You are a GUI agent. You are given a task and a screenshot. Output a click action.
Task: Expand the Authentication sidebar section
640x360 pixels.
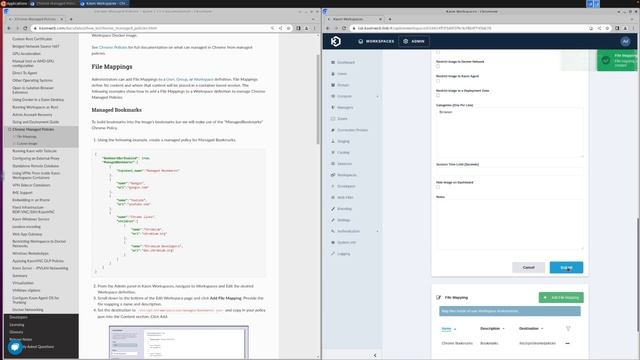(x=378, y=231)
